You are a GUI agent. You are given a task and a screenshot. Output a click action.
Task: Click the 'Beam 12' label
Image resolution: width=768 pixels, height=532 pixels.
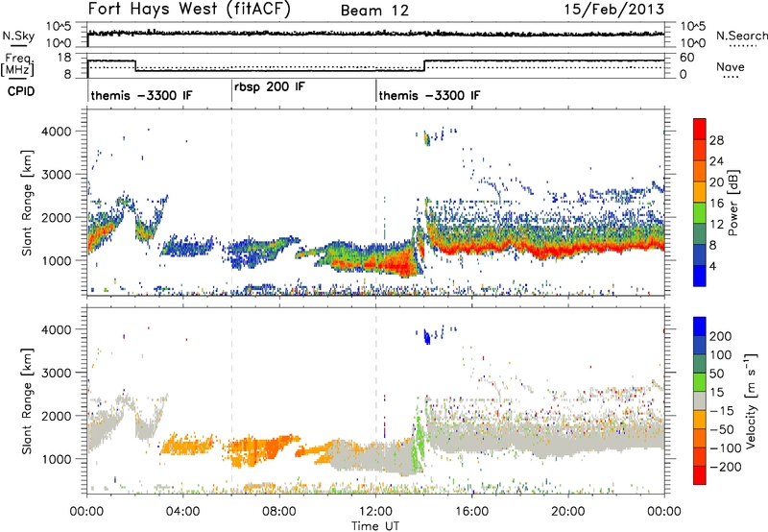(374, 11)
